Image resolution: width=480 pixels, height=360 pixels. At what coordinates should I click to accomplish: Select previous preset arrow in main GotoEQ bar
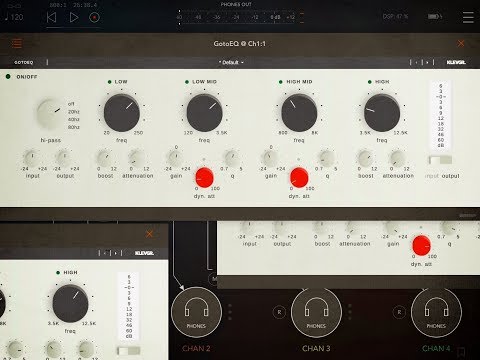coord(416,62)
